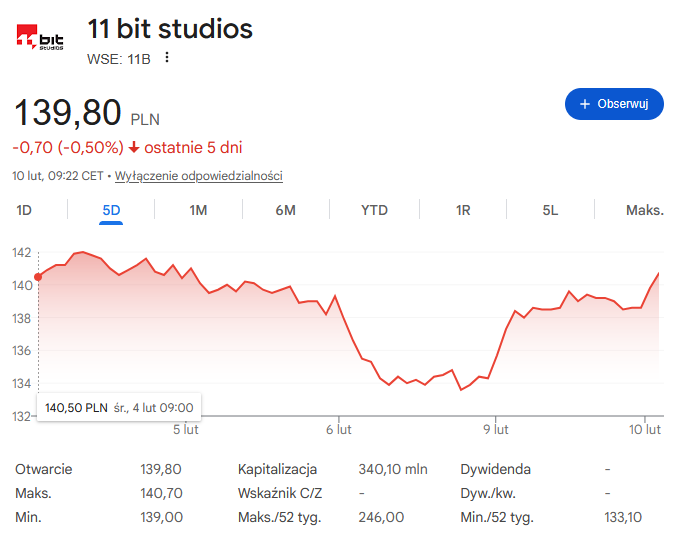677x535 pixels.
Task: Click the Wskaźnik C/Z label
Action: (280, 493)
